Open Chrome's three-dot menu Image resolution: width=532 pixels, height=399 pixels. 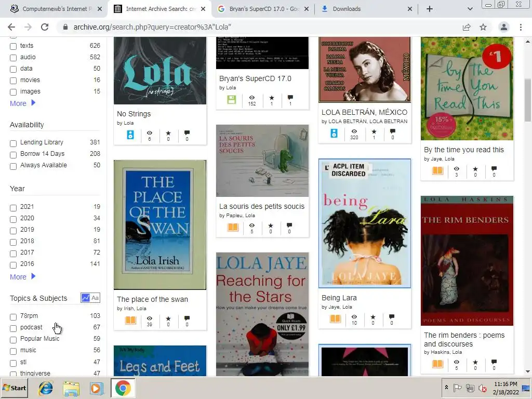click(x=521, y=27)
